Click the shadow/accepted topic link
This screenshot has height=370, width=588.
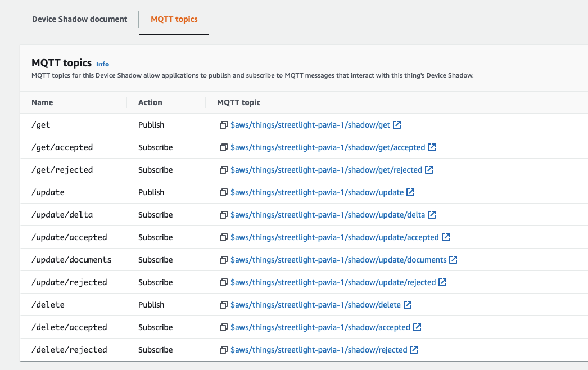point(320,327)
